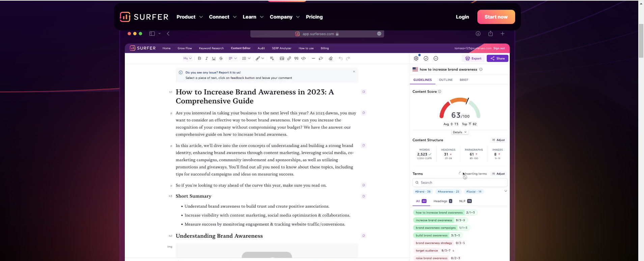The image size is (644, 261).
Task: Insert an image using toolbar icon
Action: click(x=282, y=58)
